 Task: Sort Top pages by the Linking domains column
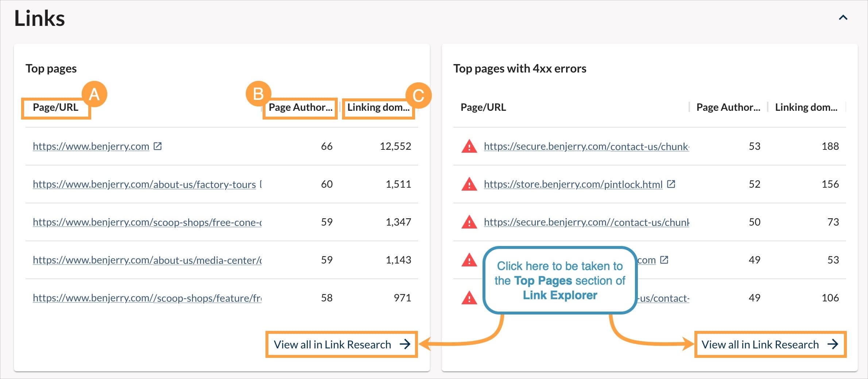pos(378,107)
